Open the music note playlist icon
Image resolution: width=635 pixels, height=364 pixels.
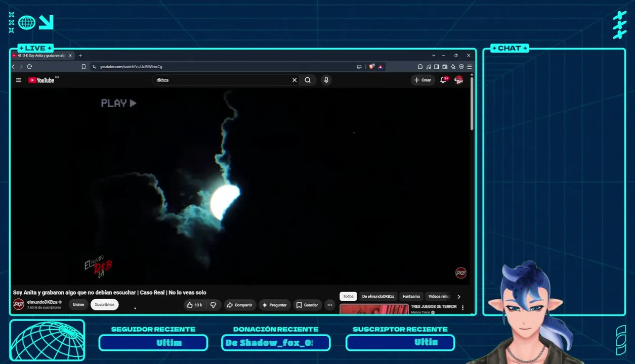pyautogui.click(x=429, y=66)
